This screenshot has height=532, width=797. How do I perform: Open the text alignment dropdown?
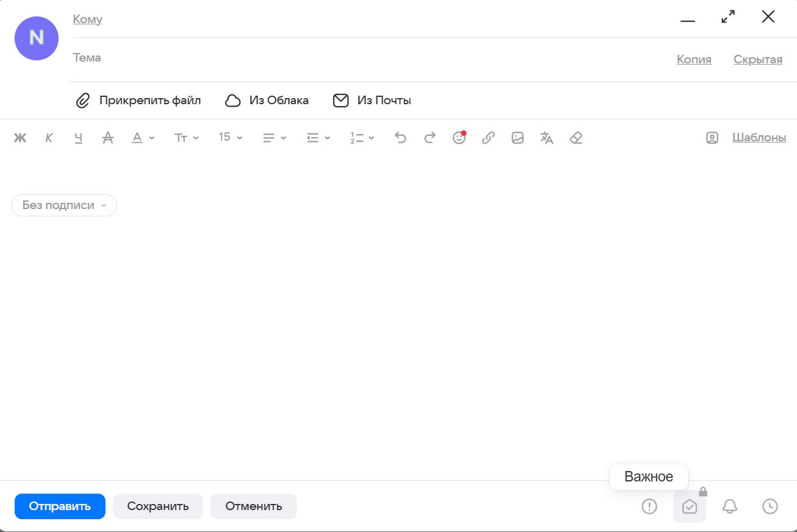274,138
